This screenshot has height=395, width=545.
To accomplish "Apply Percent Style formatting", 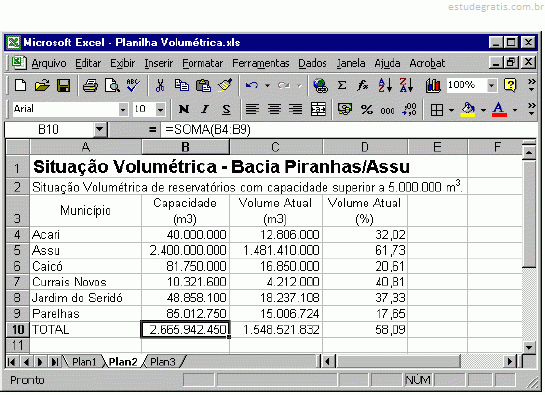I will click(x=366, y=110).
